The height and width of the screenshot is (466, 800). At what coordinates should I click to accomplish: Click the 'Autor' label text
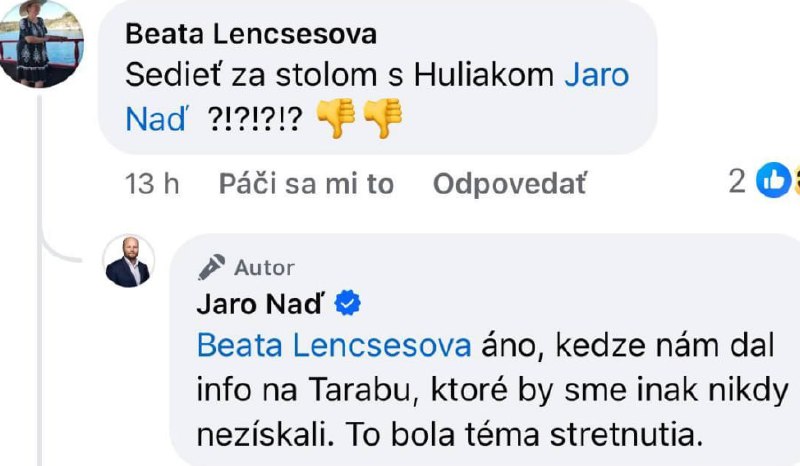pyautogui.click(x=264, y=268)
